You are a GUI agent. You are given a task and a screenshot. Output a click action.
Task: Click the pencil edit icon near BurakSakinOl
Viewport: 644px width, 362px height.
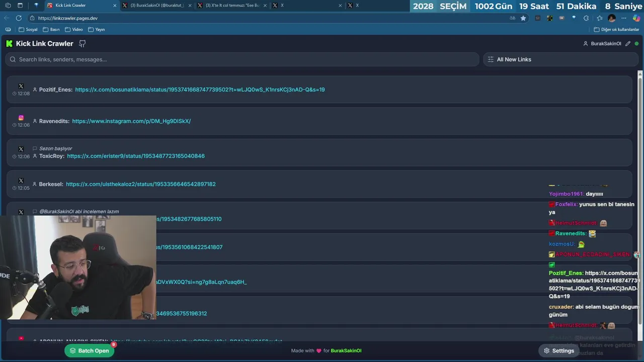(x=628, y=44)
